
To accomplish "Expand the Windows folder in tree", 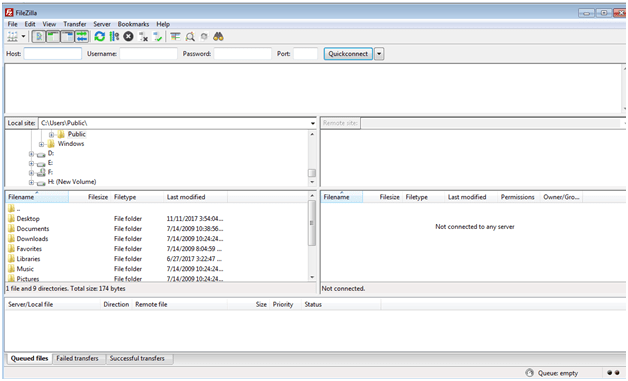I will pyautogui.click(x=41, y=144).
